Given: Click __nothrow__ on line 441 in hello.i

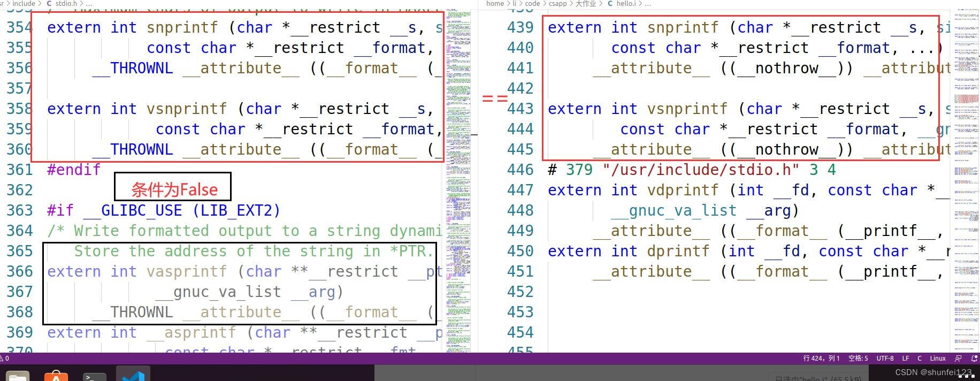Looking at the screenshot, I should pos(786,68).
